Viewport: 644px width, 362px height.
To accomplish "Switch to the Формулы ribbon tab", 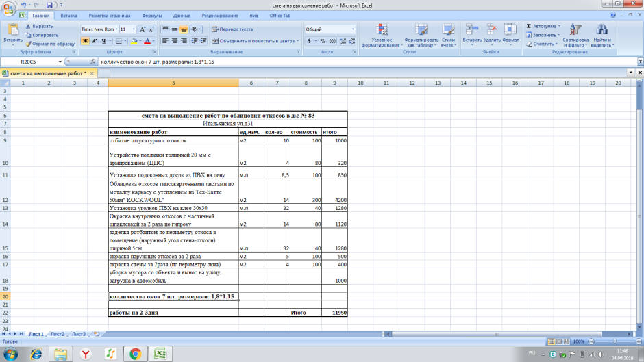I will (x=152, y=16).
